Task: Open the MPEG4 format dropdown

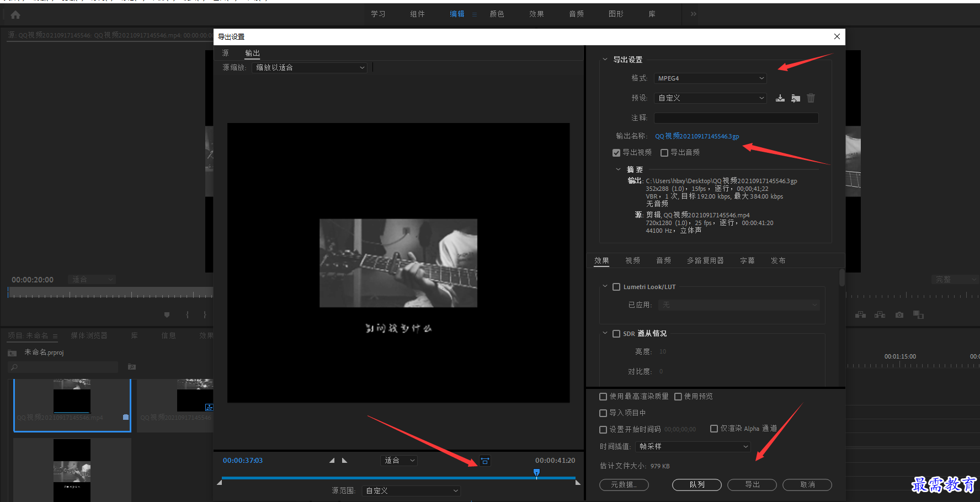Action: [x=710, y=78]
